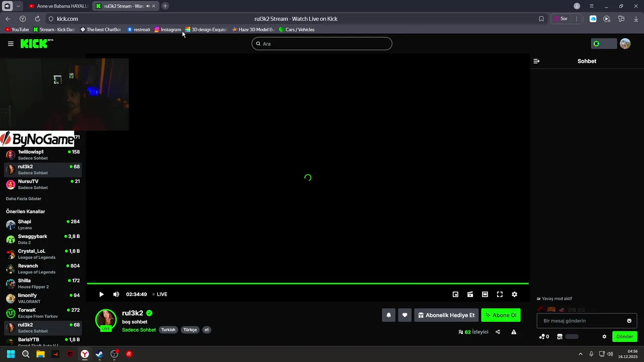
Task: Open Shapi recommended channel
Action: [43, 225]
